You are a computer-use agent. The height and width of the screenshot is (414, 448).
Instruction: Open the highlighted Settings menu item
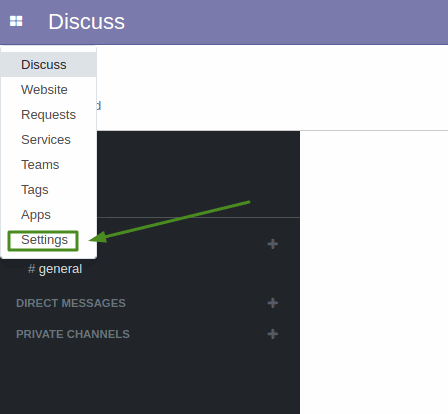(x=43, y=240)
